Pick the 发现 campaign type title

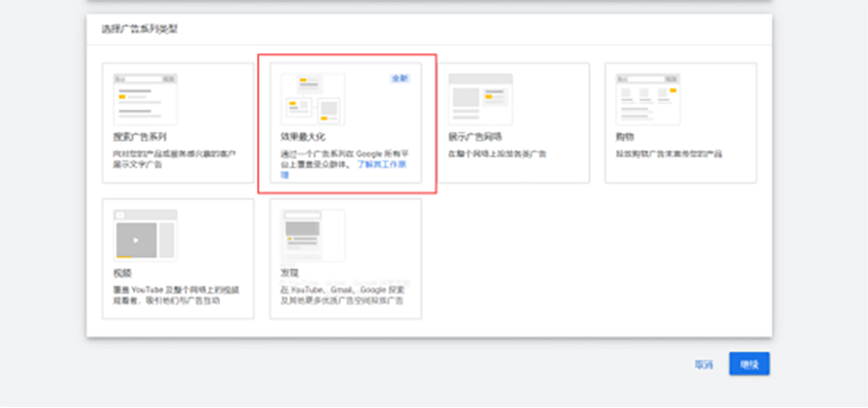point(290,273)
